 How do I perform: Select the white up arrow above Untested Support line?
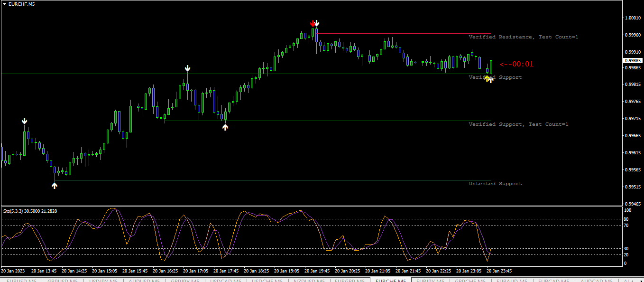[x=55, y=186]
